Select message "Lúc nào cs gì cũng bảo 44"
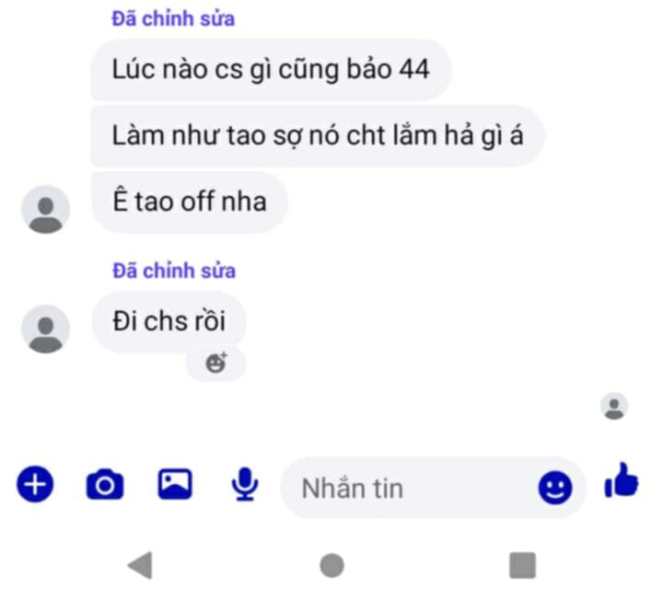Viewport: 663px width, 600px height. (x=271, y=70)
